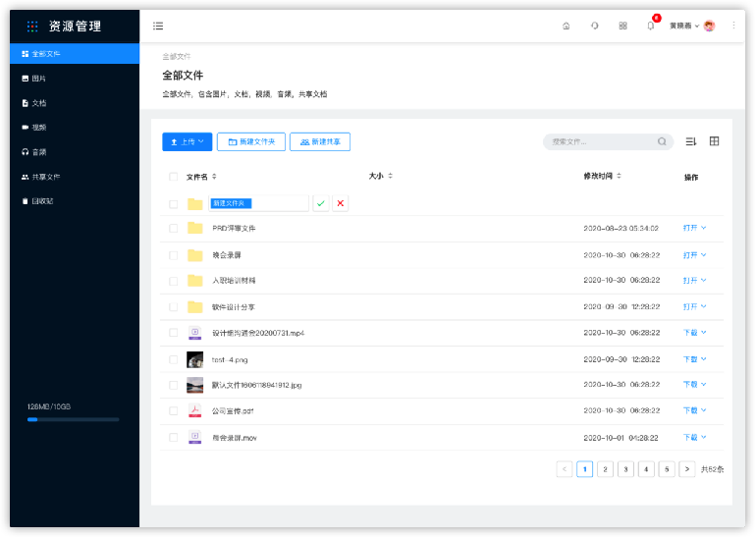Go to page 2 of the file list

pyautogui.click(x=605, y=469)
